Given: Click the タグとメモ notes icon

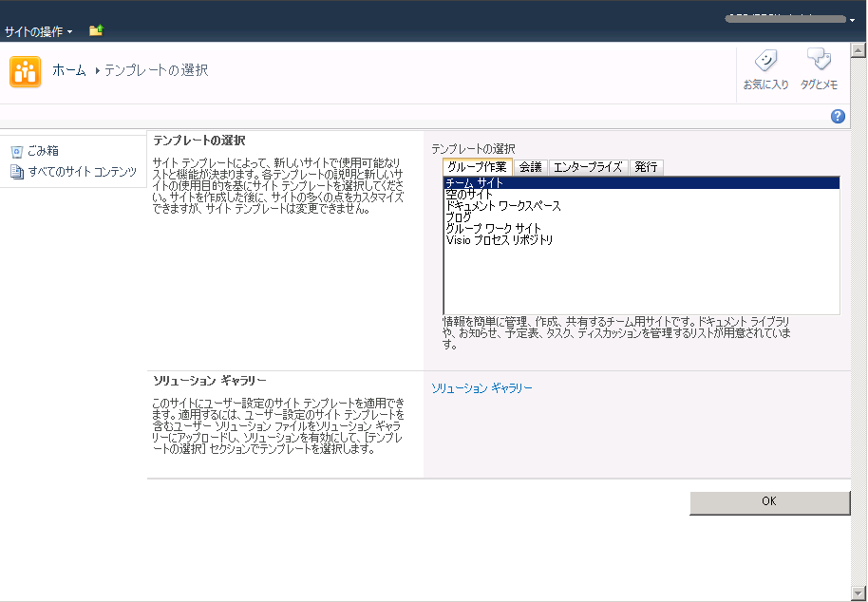Looking at the screenshot, I should pos(818,61).
